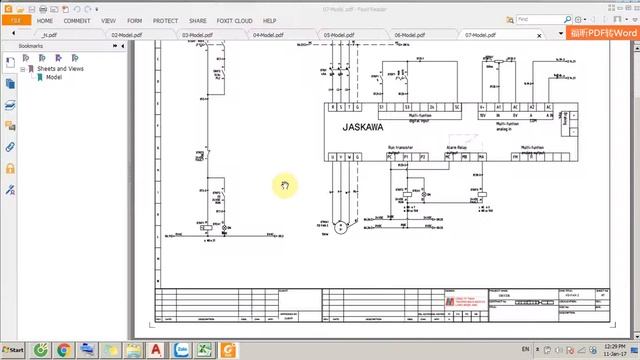Image resolution: width=640 pixels, height=360 pixels.
Task: Click the Find magnifier search icon
Action: [567, 19]
